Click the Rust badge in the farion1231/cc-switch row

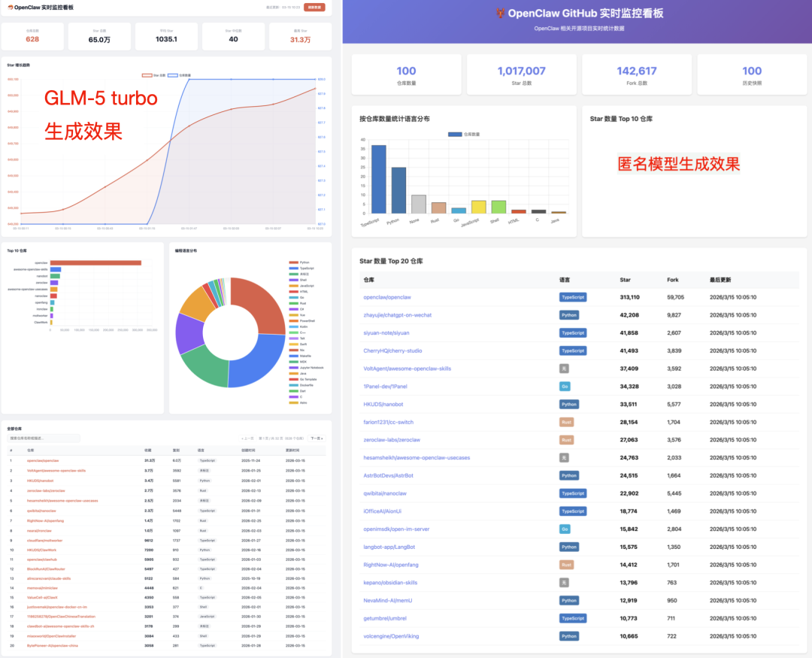pos(567,423)
